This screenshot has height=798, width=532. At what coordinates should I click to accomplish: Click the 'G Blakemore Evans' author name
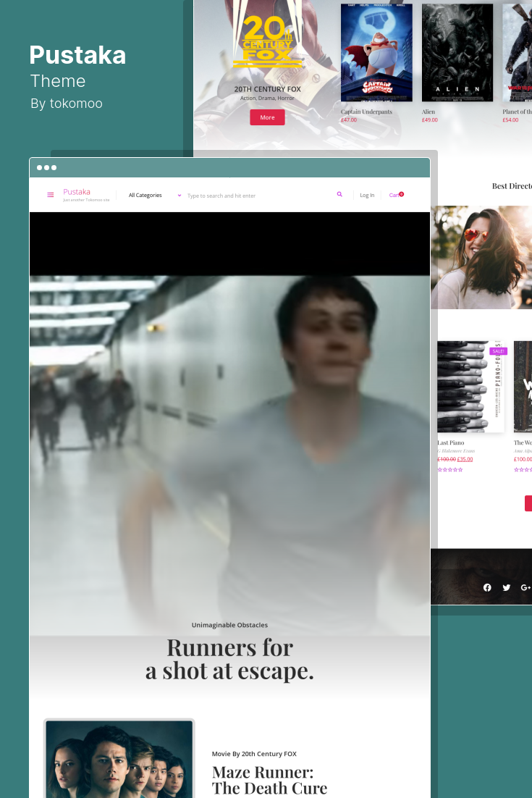click(x=456, y=451)
